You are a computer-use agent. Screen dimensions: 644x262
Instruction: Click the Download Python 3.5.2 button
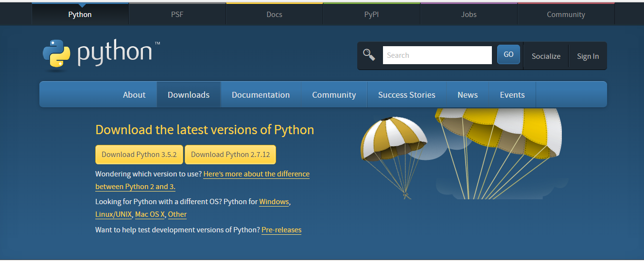point(139,155)
